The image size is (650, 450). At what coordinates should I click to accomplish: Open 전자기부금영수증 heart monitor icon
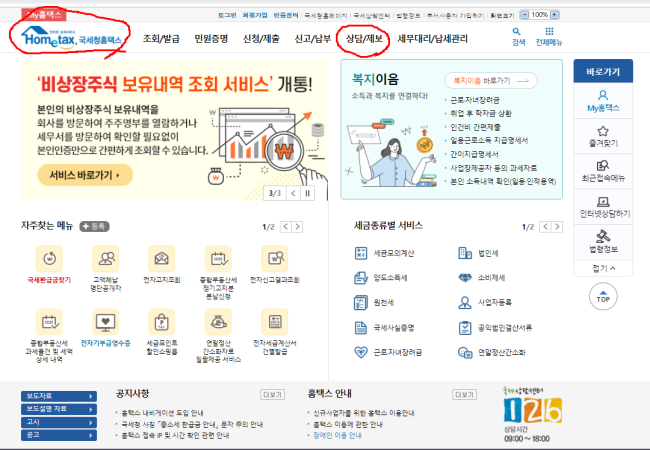[x=106, y=322]
